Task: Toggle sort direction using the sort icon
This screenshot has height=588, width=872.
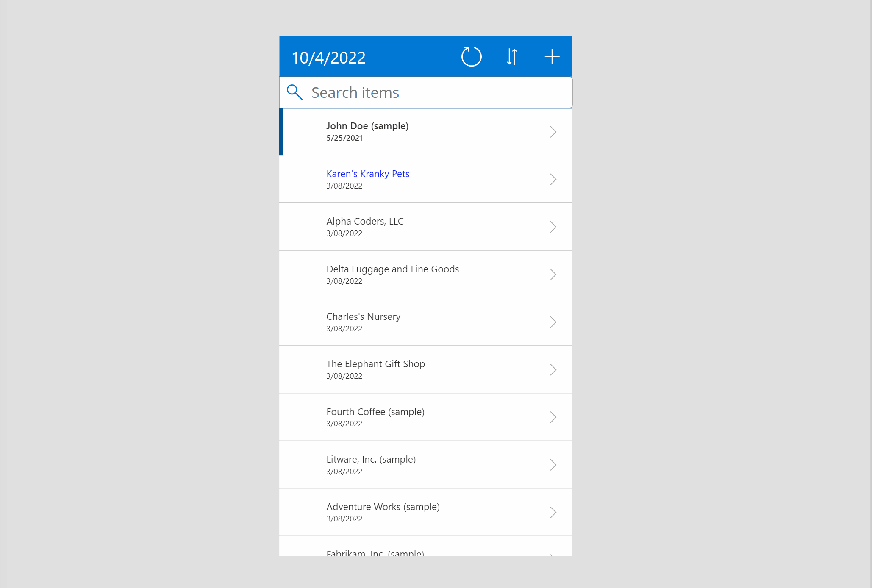Action: (511, 56)
